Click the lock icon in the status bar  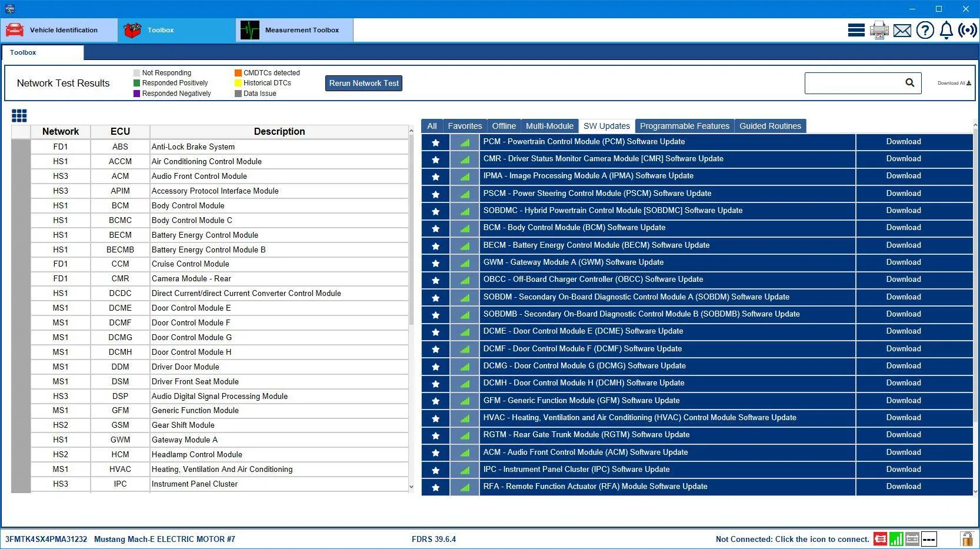point(966,538)
